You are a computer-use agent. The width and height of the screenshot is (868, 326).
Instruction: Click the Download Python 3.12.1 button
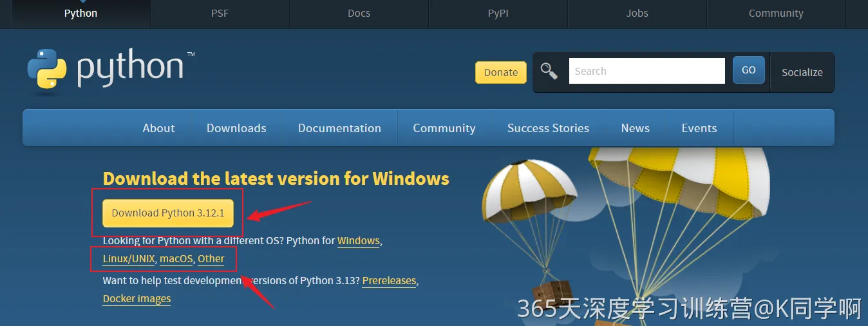click(168, 213)
